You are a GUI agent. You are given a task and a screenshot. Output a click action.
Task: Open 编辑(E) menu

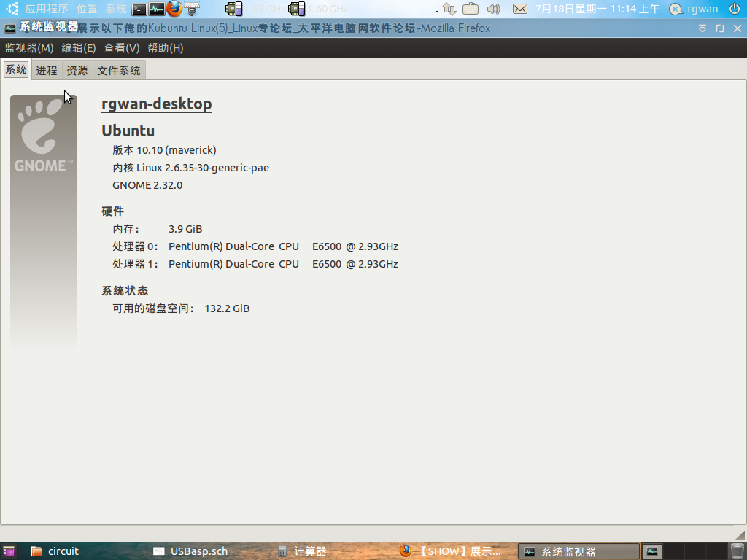(79, 48)
